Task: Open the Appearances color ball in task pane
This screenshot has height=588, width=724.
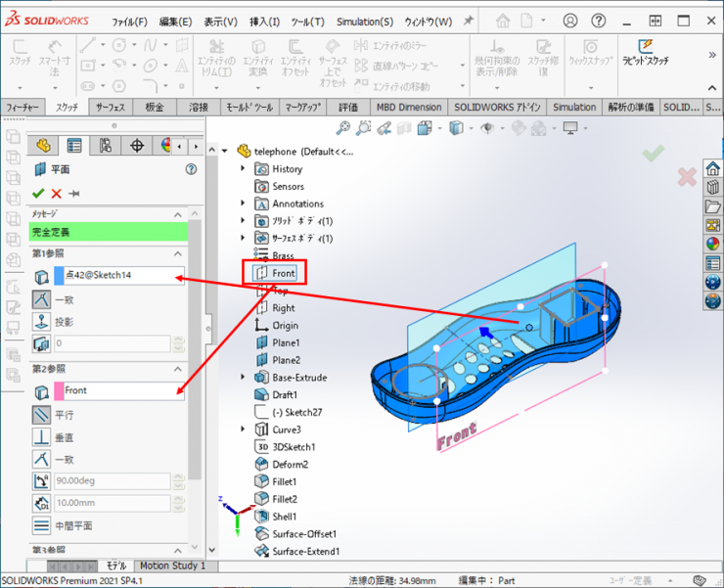Action: click(712, 245)
